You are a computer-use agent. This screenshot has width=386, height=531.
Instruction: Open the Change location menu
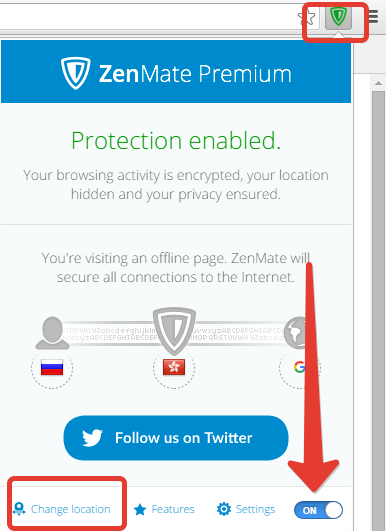click(62, 509)
